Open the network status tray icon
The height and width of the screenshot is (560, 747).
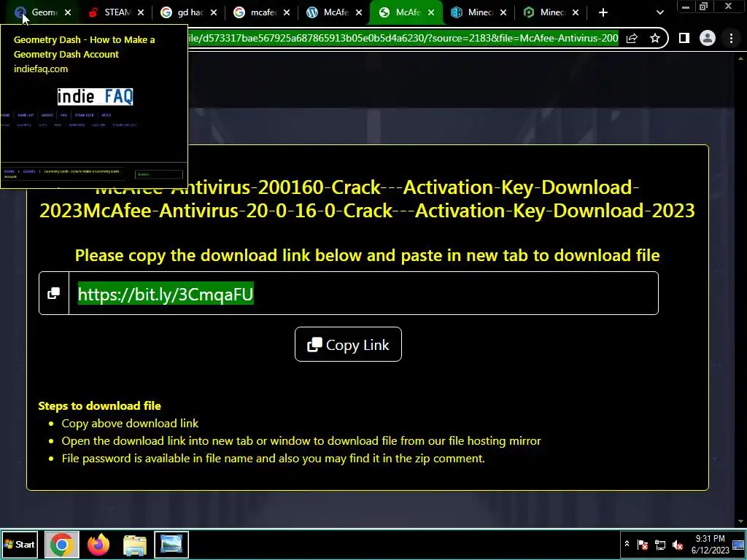tap(659, 544)
